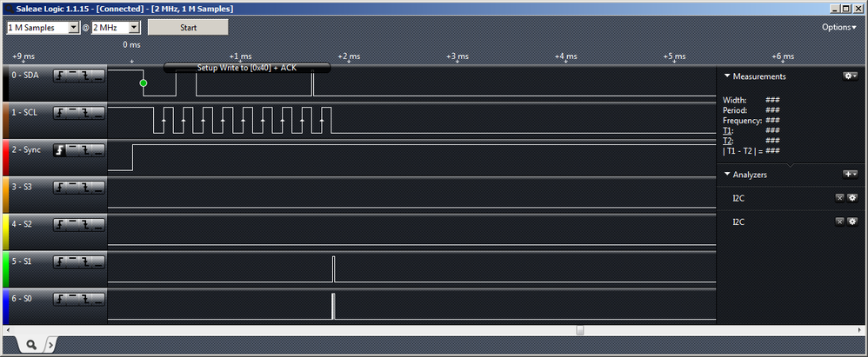Select the lower I2C analyzer label
This screenshot has width=868, height=357.
coord(738,222)
